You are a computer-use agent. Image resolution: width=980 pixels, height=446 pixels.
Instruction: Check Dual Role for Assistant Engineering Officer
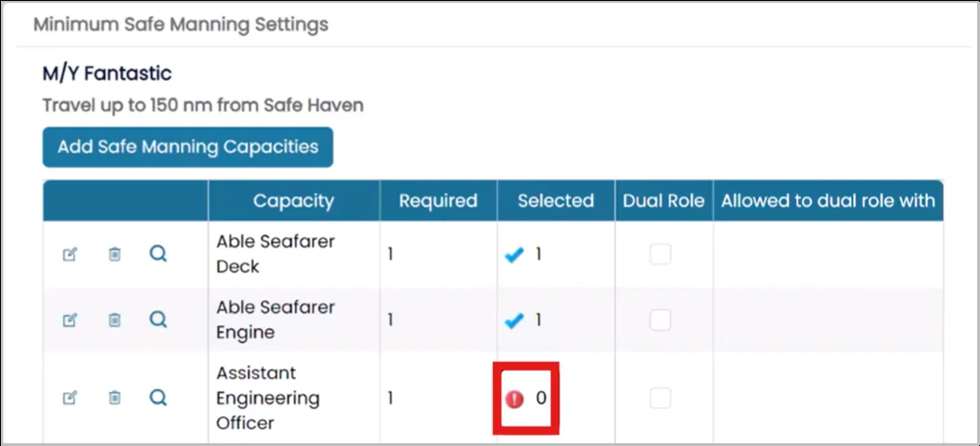(x=660, y=397)
